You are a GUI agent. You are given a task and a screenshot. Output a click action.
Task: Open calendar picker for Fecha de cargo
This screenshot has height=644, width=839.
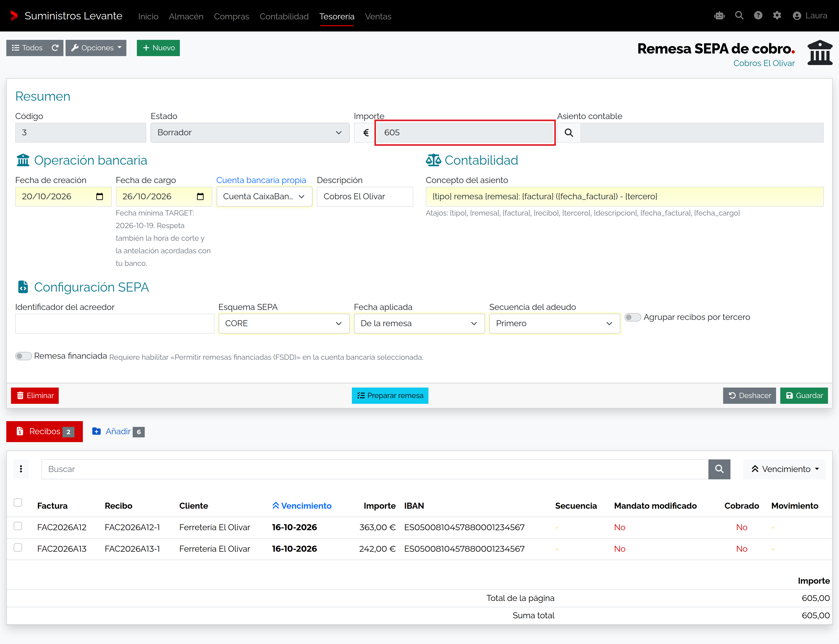pos(200,197)
